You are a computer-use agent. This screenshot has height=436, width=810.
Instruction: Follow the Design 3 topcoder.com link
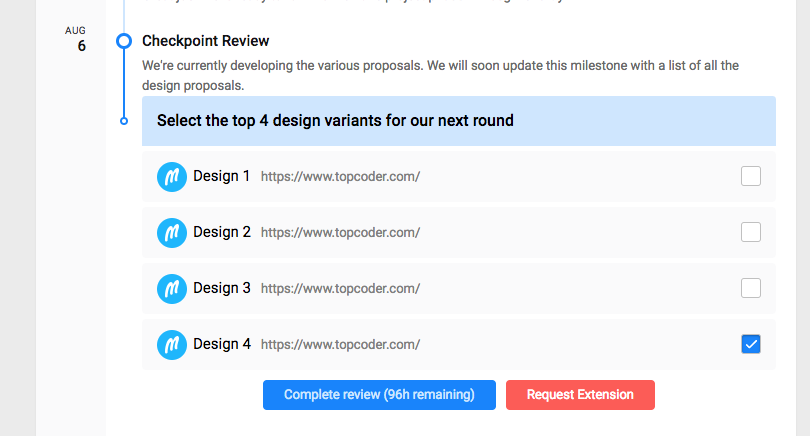340,288
